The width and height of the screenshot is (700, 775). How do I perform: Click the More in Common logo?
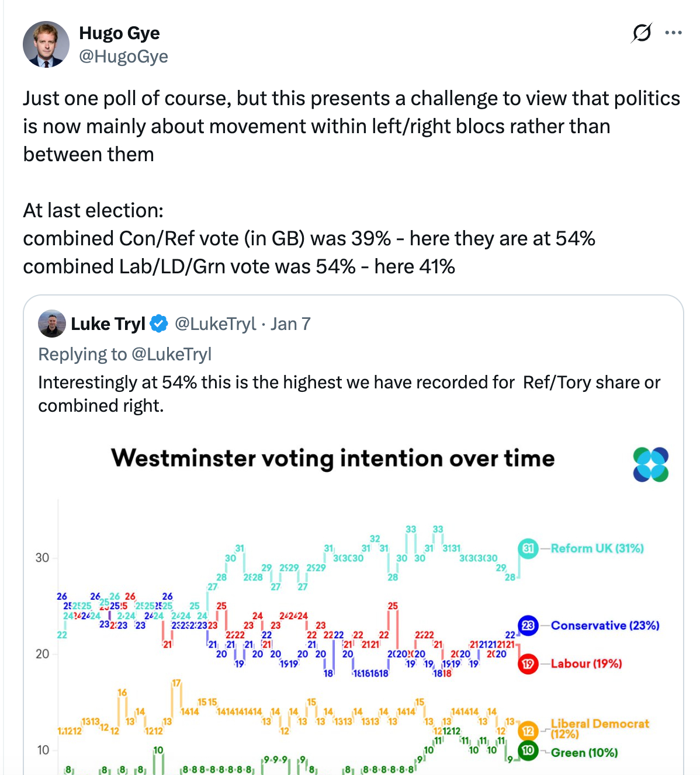[x=650, y=465]
